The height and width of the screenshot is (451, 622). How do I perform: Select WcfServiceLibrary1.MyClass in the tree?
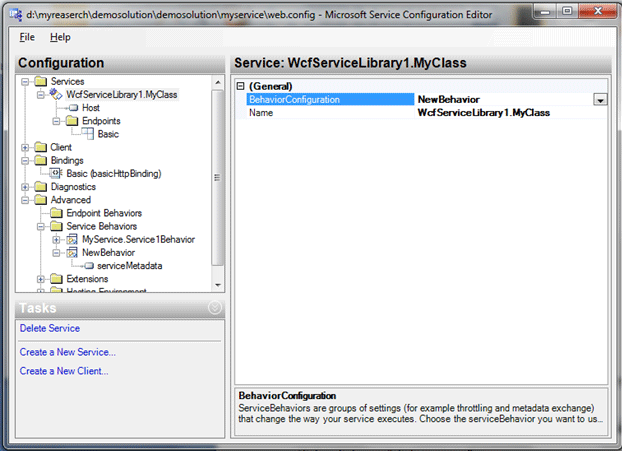coord(122,94)
